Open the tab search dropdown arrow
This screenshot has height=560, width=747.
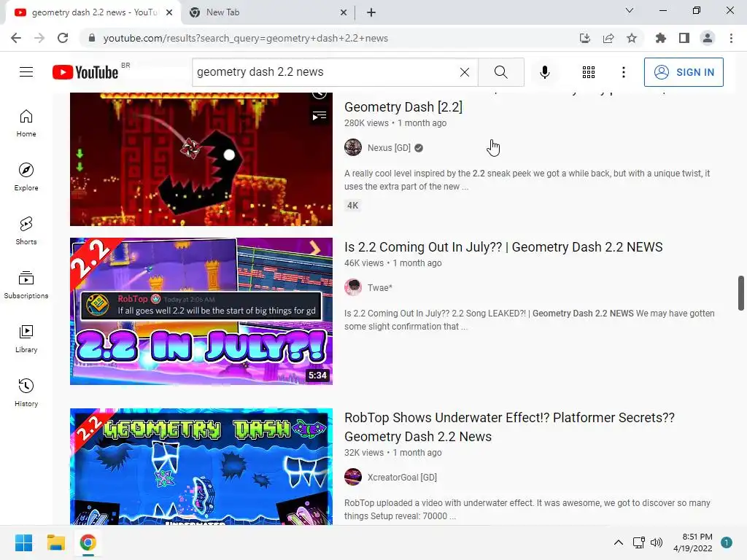tap(630, 10)
